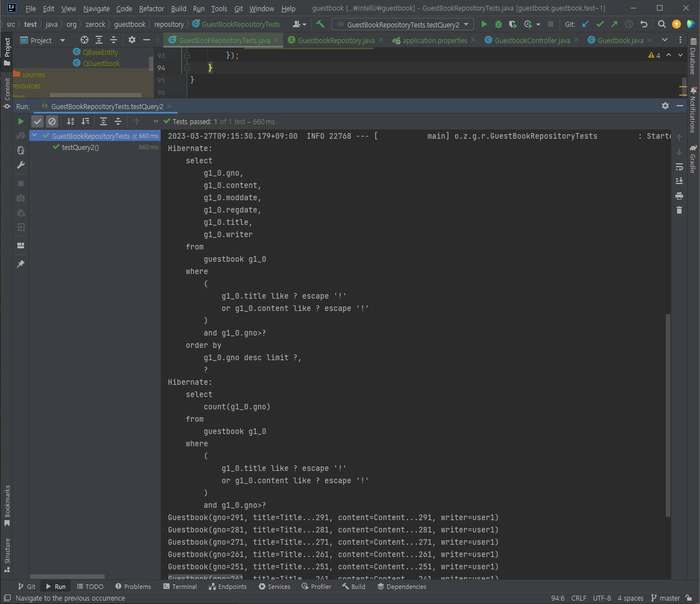Sort tests alphabetically icon in Run toolbar
Screen dimensions: 700x604
(x=71, y=121)
